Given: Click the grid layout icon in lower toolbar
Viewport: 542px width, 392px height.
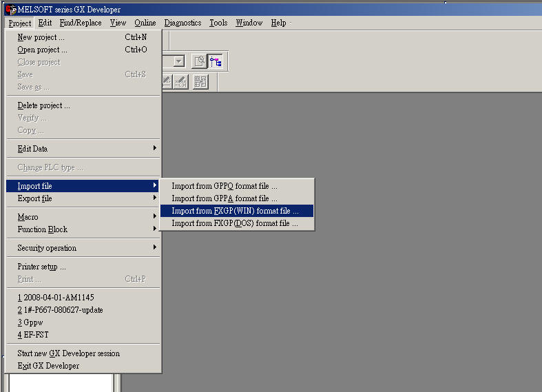Looking at the screenshot, I should tap(200, 81).
